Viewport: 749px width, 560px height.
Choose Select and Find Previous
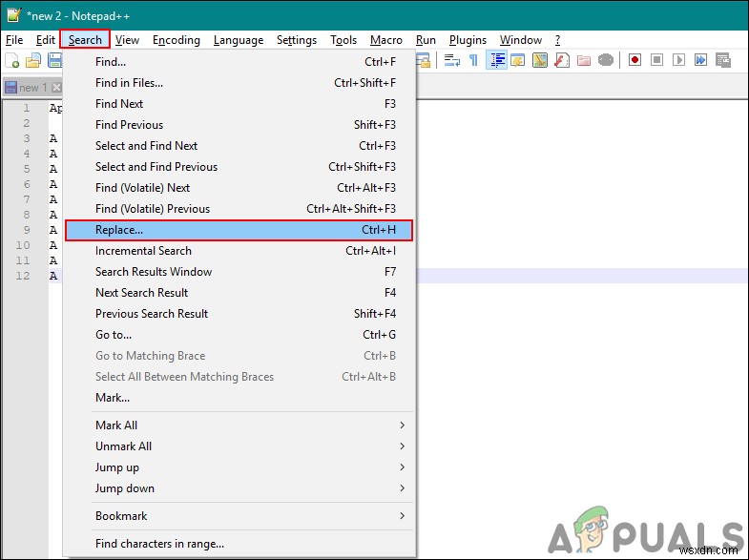[x=239, y=167]
